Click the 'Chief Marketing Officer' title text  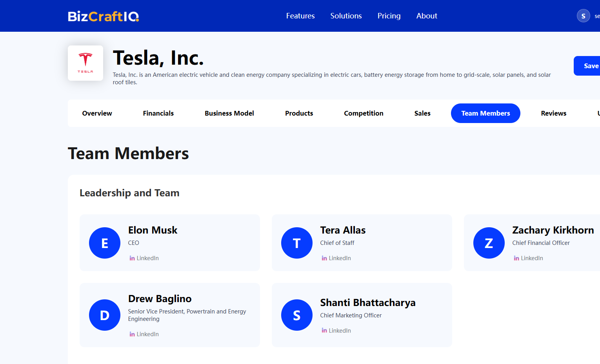351,315
